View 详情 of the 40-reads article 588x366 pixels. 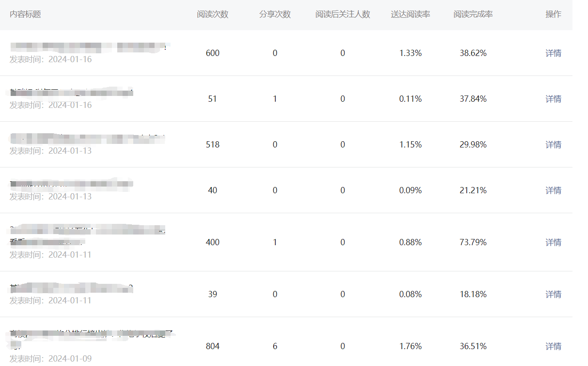[x=553, y=191]
